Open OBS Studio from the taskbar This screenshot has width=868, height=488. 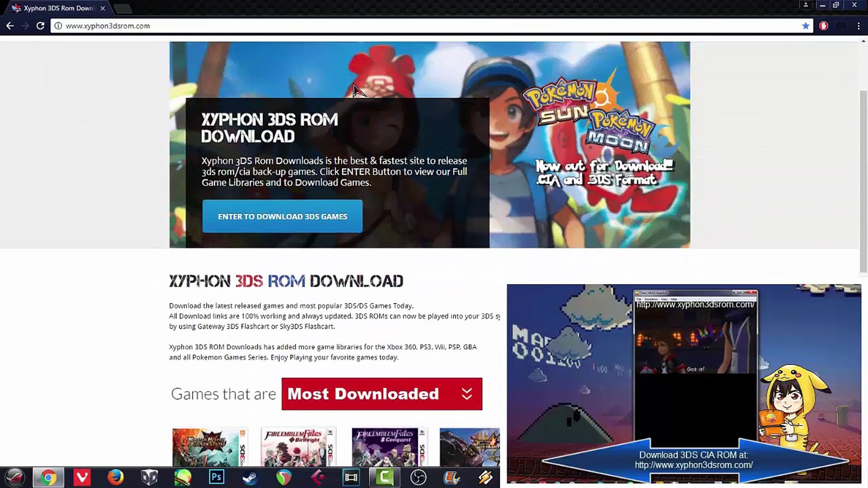(x=418, y=477)
